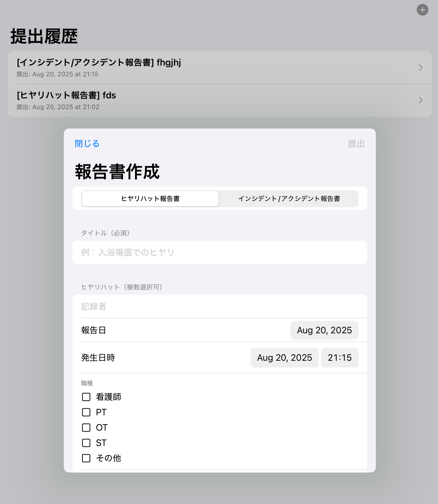
Task: Check the OT checkbox
Action: [86, 428]
